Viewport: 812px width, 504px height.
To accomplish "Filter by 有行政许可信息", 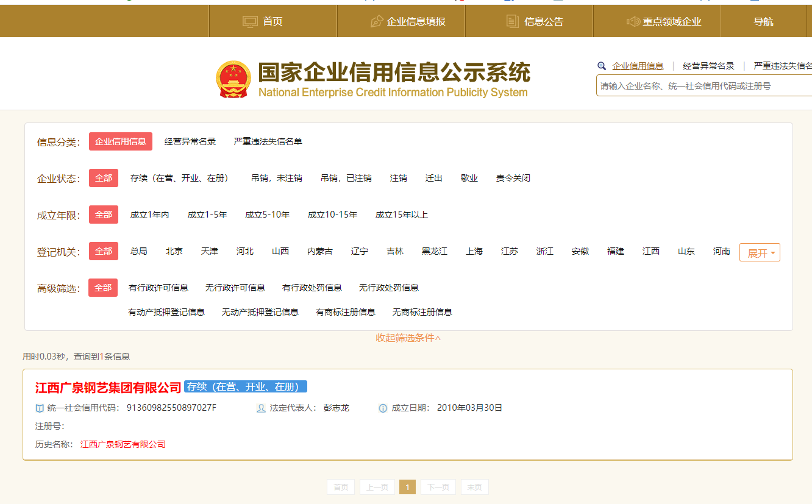I will [158, 288].
